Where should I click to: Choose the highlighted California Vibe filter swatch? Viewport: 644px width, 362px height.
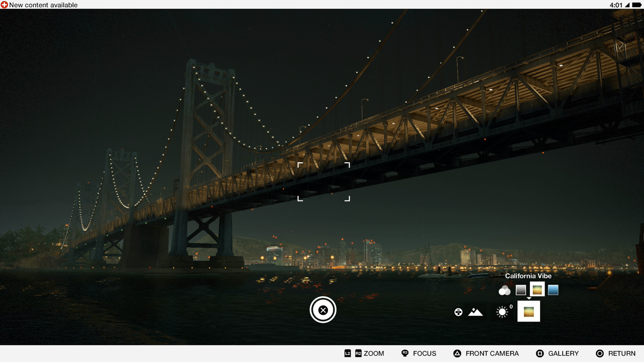pos(537,290)
